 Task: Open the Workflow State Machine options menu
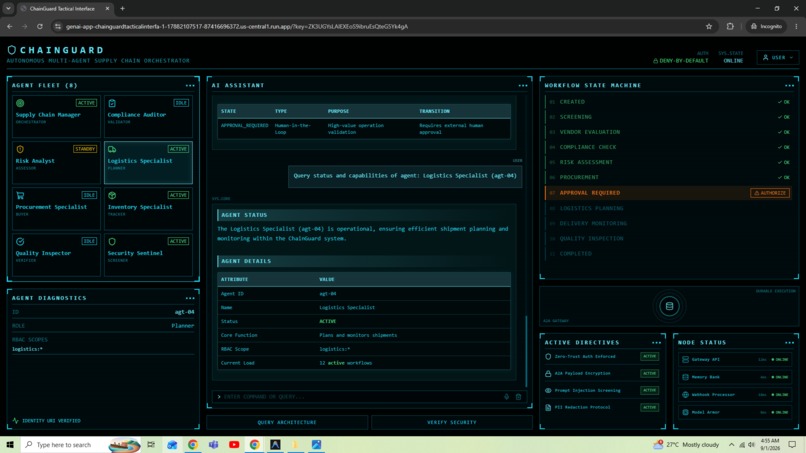(x=790, y=85)
